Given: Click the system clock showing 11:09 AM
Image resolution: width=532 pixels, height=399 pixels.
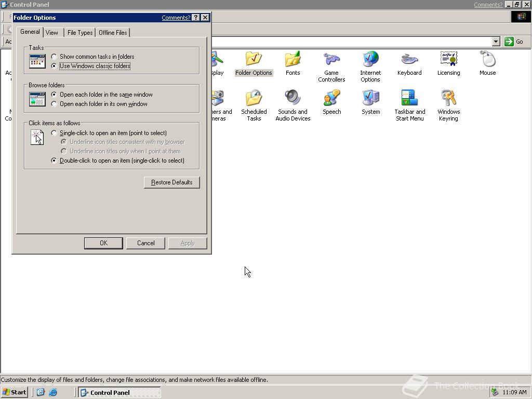Looking at the screenshot, I should pyautogui.click(x=514, y=392).
